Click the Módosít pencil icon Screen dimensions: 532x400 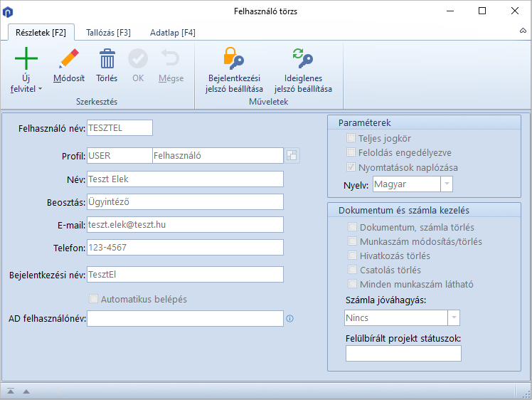click(x=69, y=58)
